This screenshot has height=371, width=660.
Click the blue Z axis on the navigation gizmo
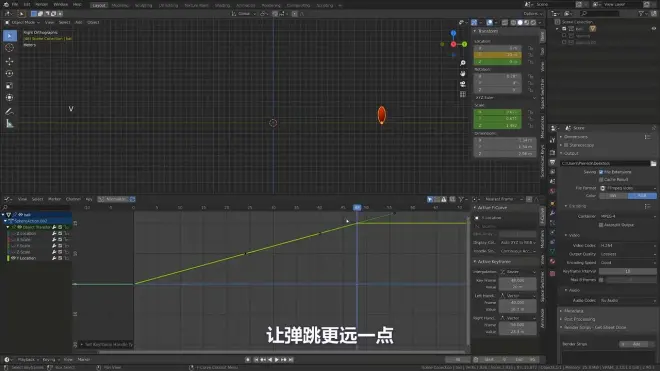[453, 33]
